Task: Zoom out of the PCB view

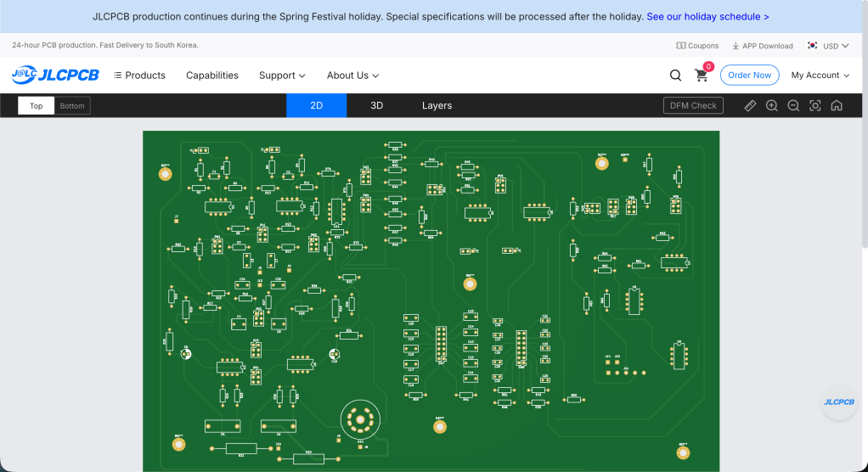Action: [793, 105]
